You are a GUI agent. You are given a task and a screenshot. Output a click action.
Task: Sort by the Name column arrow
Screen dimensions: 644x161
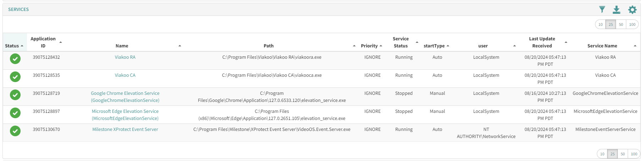(180, 46)
